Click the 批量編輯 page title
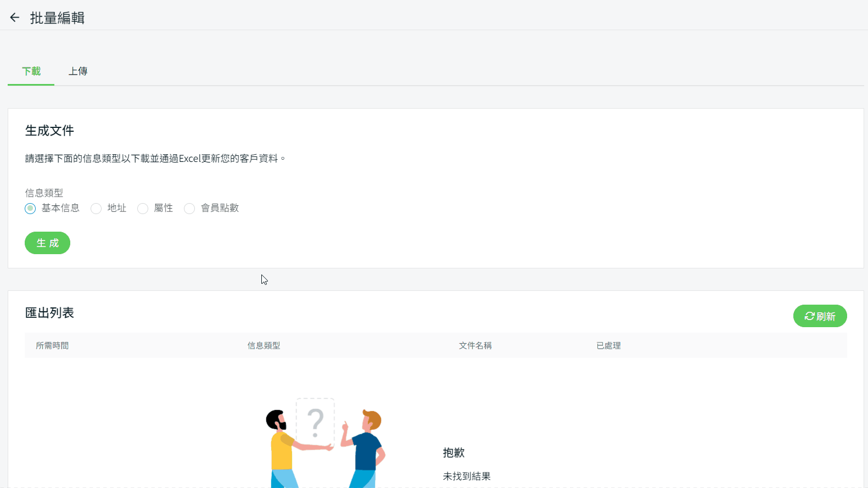 pos(57,18)
